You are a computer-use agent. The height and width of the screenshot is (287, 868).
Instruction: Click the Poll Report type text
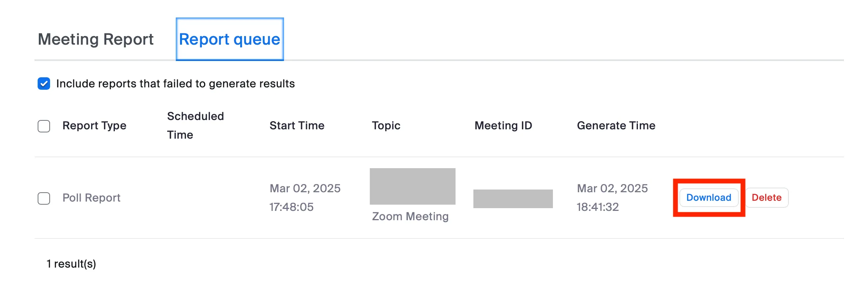[x=92, y=198]
